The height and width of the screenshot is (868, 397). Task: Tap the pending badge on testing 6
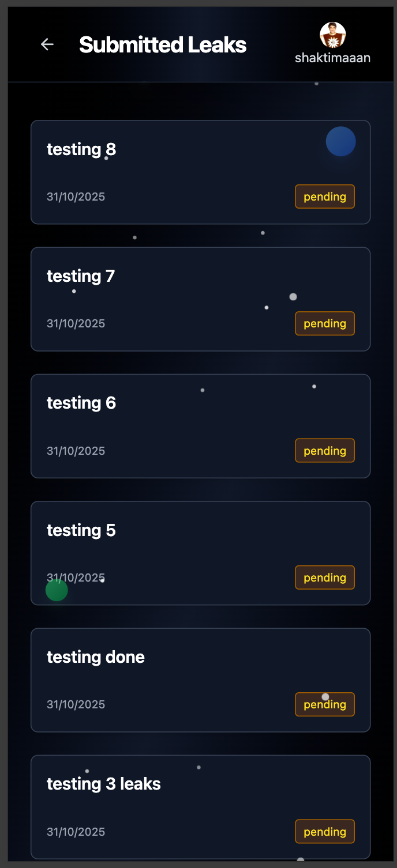(324, 450)
